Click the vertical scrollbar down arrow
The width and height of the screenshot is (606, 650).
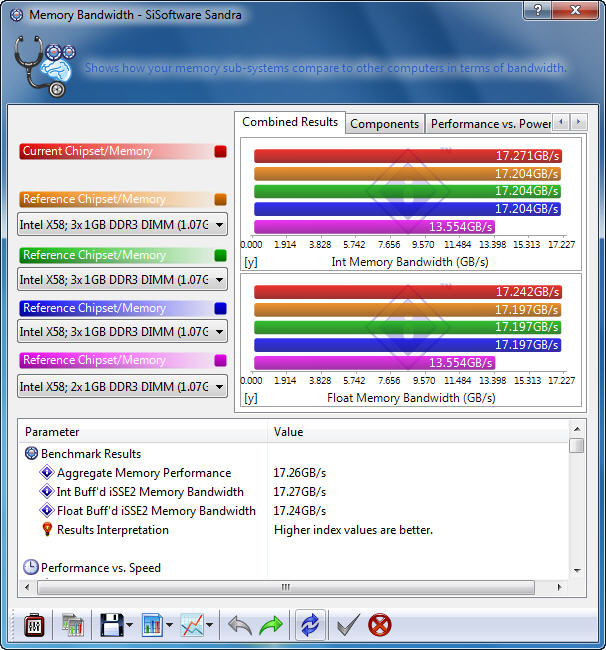[x=577, y=571]
